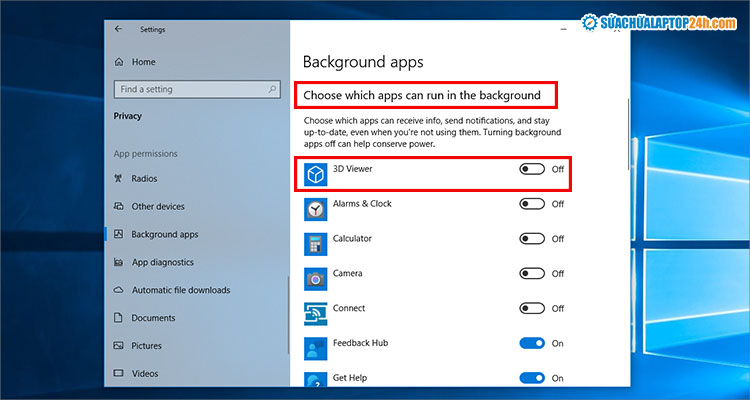
Task: Click the Camera app name
Action: pyautogui.click(x=348, y=273)
